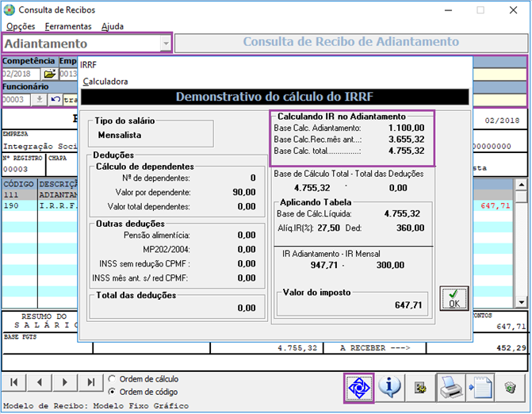Click Modelo de Recibo status text

pos(96,406)
